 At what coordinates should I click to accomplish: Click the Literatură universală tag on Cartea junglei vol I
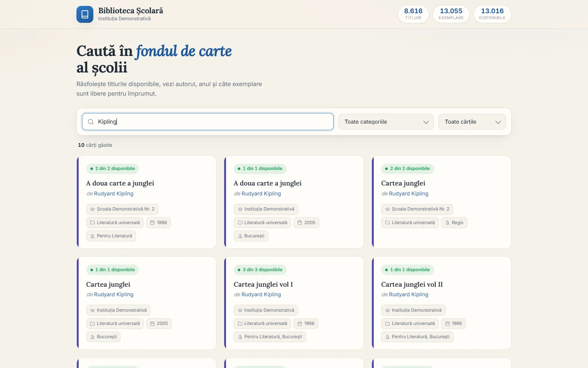click(x=262, y=323)
